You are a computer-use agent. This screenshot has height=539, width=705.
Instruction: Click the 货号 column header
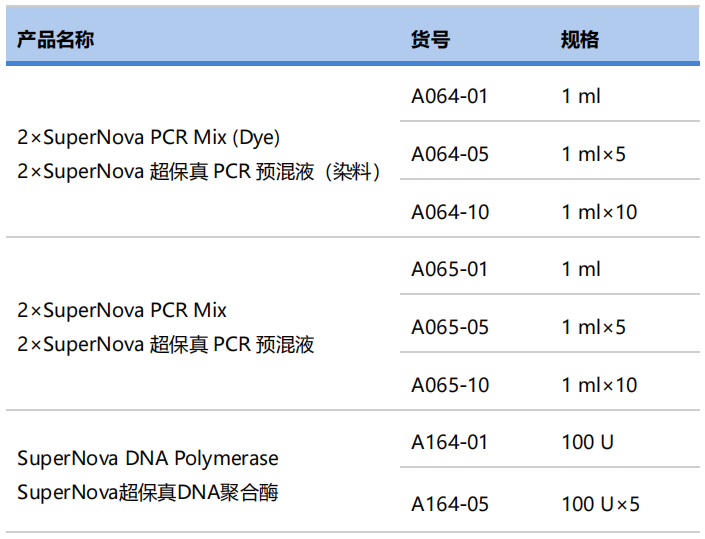[431, 40]
